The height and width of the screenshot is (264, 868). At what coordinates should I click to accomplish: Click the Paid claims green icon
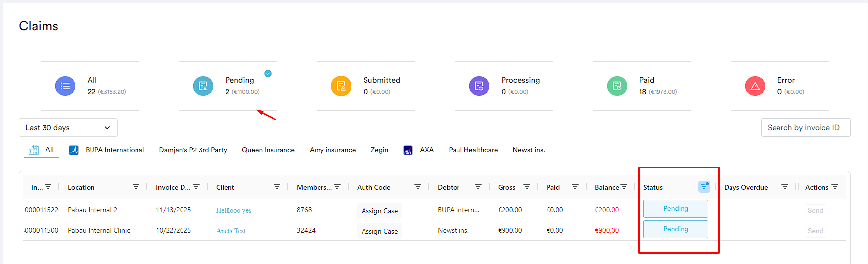(x=617, y=86)
